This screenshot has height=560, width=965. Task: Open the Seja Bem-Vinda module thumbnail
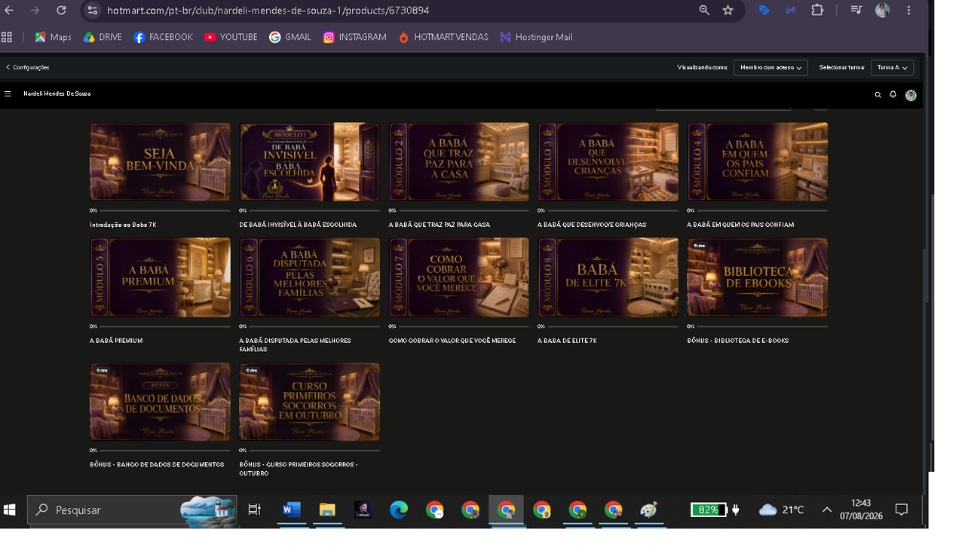click(160, 162)
